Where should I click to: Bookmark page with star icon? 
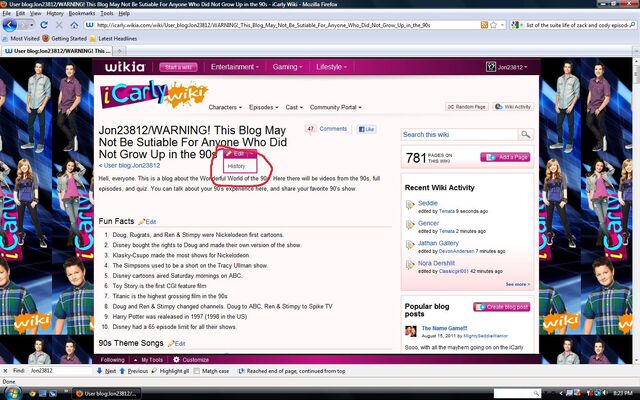[493, 25]
